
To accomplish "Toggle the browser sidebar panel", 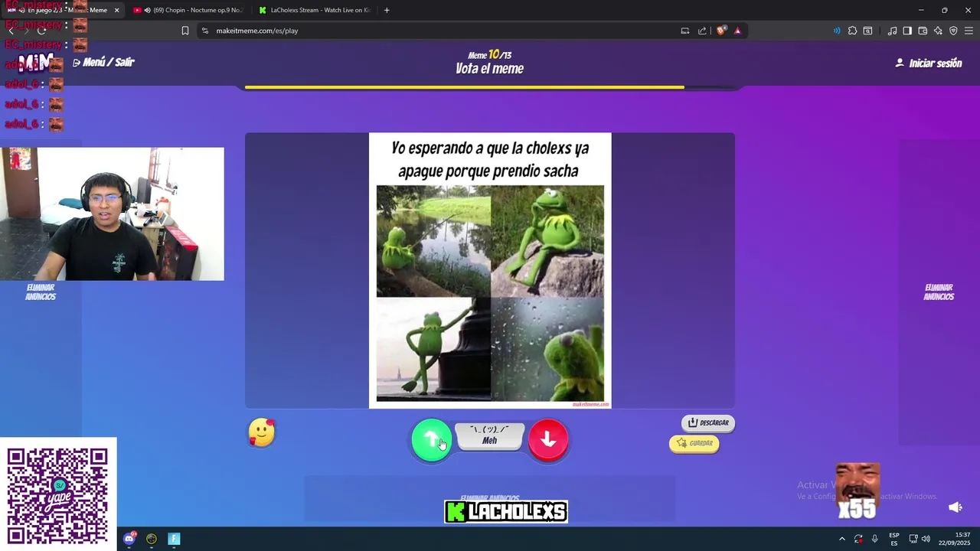I will point(907,31).
